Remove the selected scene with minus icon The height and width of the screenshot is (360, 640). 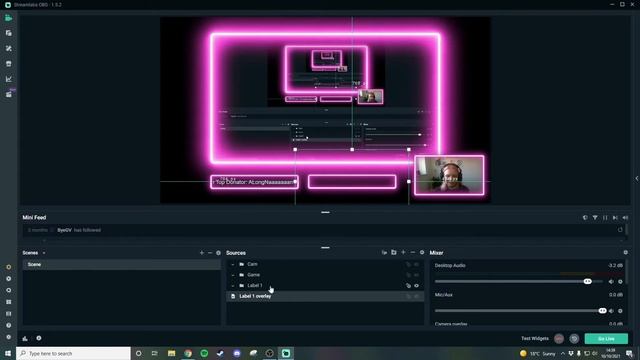pyautogui.click(x=210, y=253)
